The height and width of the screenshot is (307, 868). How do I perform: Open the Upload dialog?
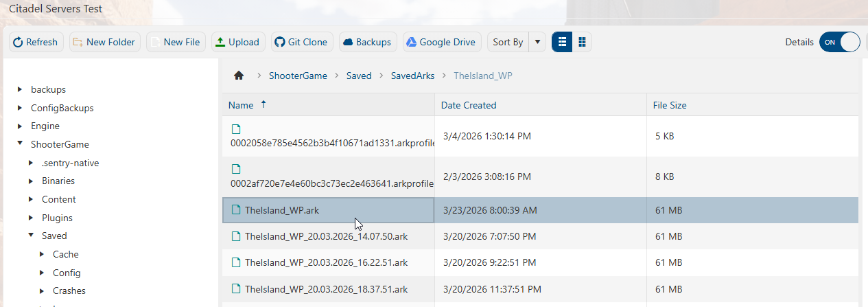tap(237, 43)
